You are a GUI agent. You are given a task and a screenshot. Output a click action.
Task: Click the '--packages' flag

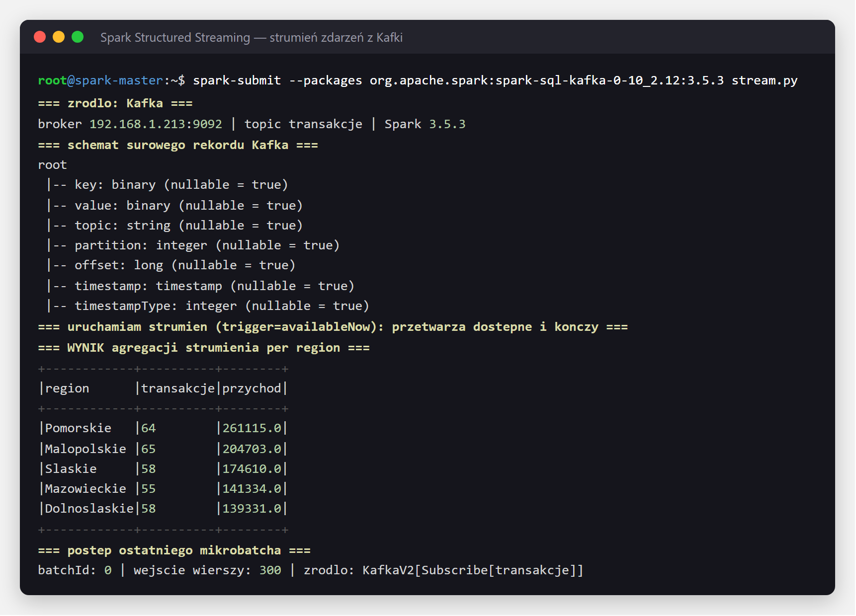326,80
